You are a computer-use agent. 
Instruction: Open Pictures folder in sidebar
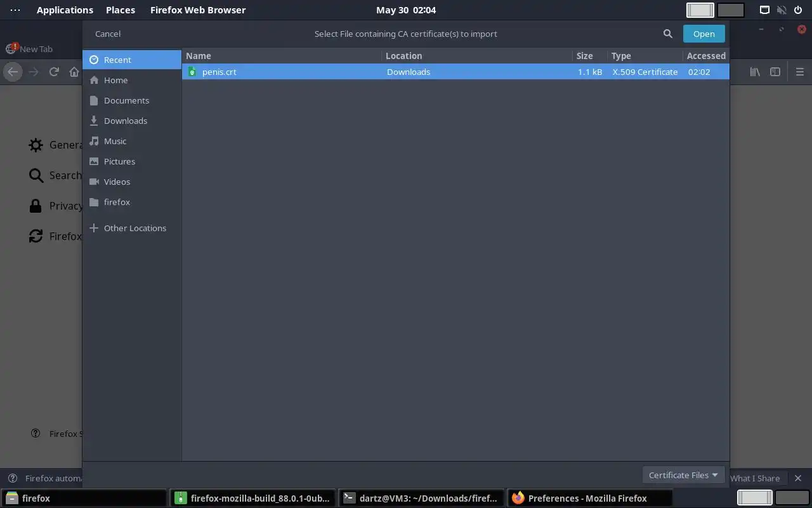click(x=131, y=161)
